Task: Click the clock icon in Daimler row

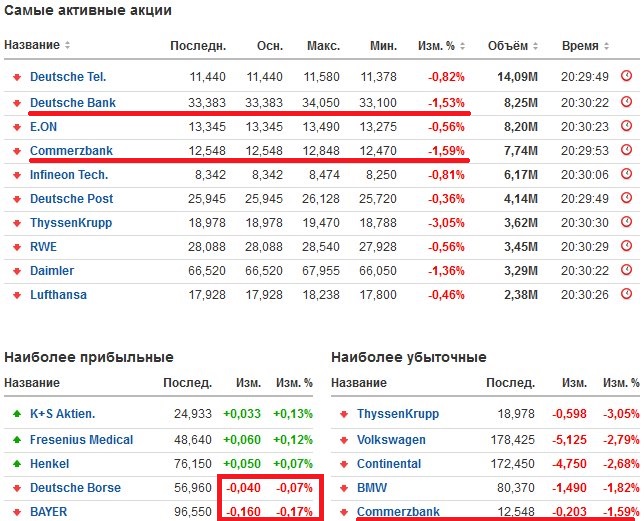Action: (627, 270)
